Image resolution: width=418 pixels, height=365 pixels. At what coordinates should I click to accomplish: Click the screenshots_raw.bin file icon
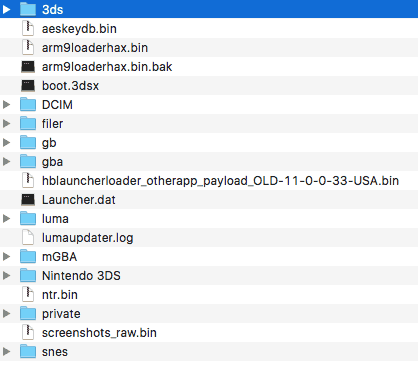pos(28,333)
